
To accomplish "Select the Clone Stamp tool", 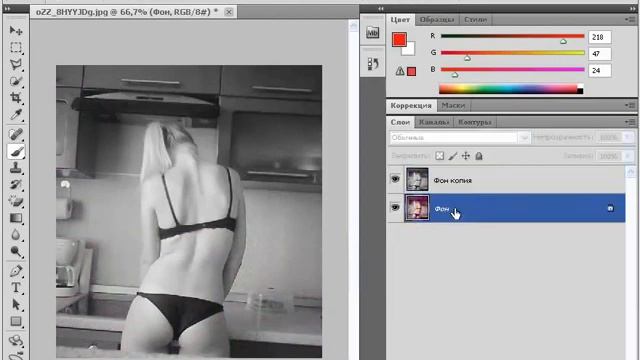I will 16,168.
